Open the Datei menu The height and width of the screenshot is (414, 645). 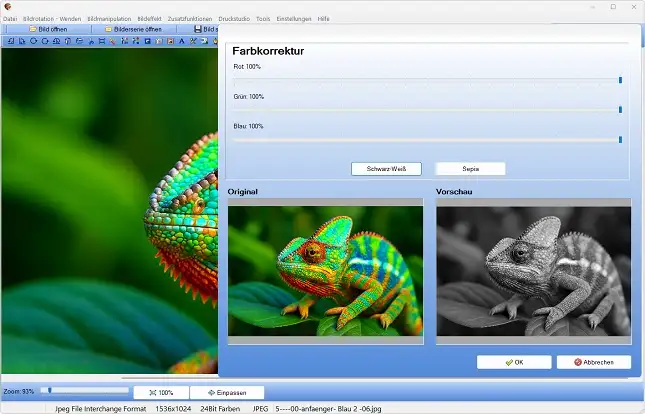tap(10, 18)
